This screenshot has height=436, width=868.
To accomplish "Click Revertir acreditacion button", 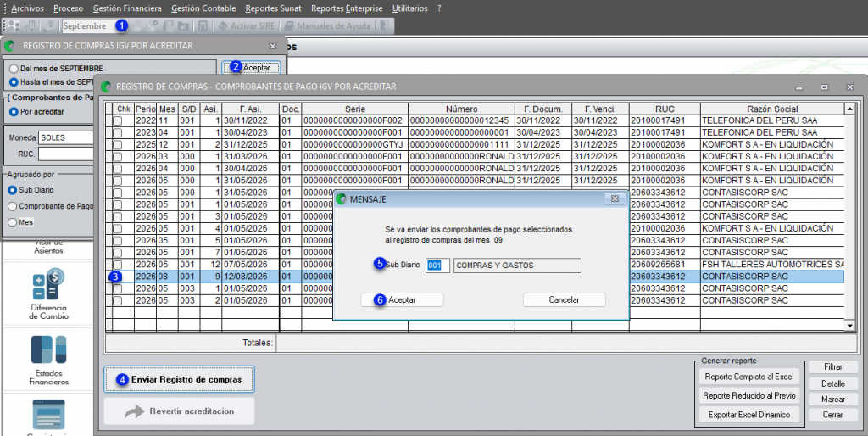I will point(180,411).
